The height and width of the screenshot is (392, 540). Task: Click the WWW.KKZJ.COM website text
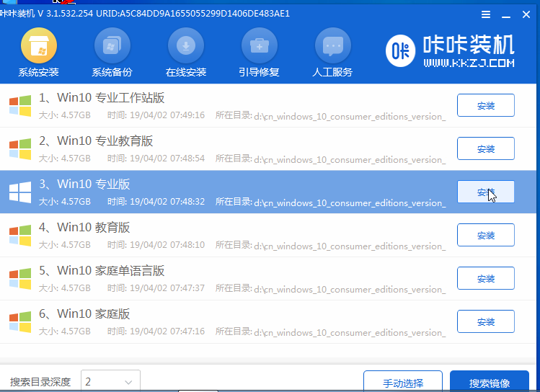(x=469, y=63)
